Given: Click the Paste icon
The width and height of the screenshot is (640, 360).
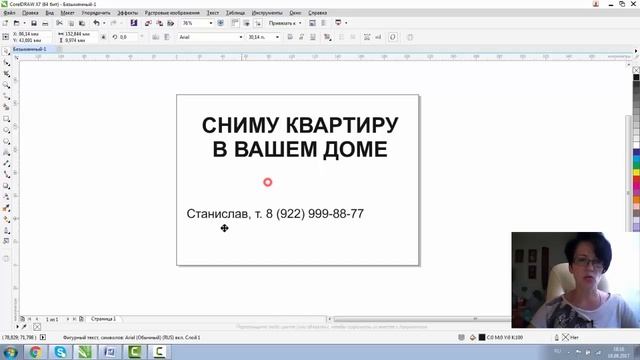Looking at the screenshot, I should pyautogui.click(x=82, y=23).
